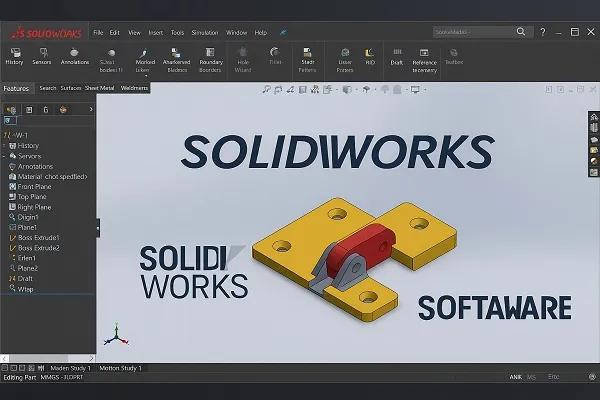Click the left panel scrollbar left arrow
Viewport: 600px width, 400px height.
(4, 358)
